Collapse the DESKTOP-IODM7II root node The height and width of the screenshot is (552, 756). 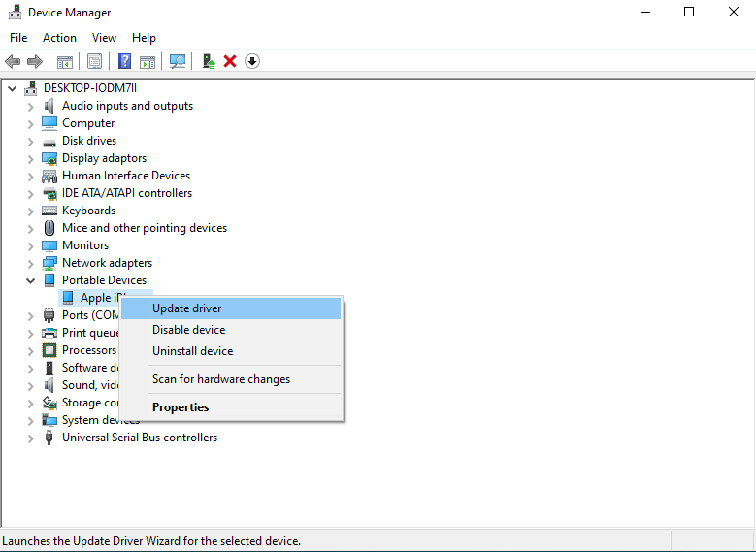pyautogui.click(x=13, y=88)
